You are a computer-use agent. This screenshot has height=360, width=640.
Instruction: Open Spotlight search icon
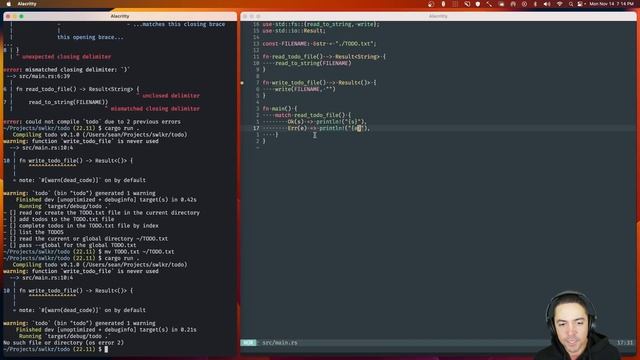(x=571, y=4)
